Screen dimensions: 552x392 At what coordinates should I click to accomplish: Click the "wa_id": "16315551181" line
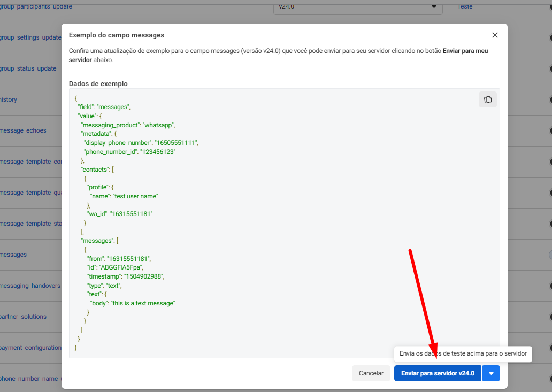coord(120,213)
